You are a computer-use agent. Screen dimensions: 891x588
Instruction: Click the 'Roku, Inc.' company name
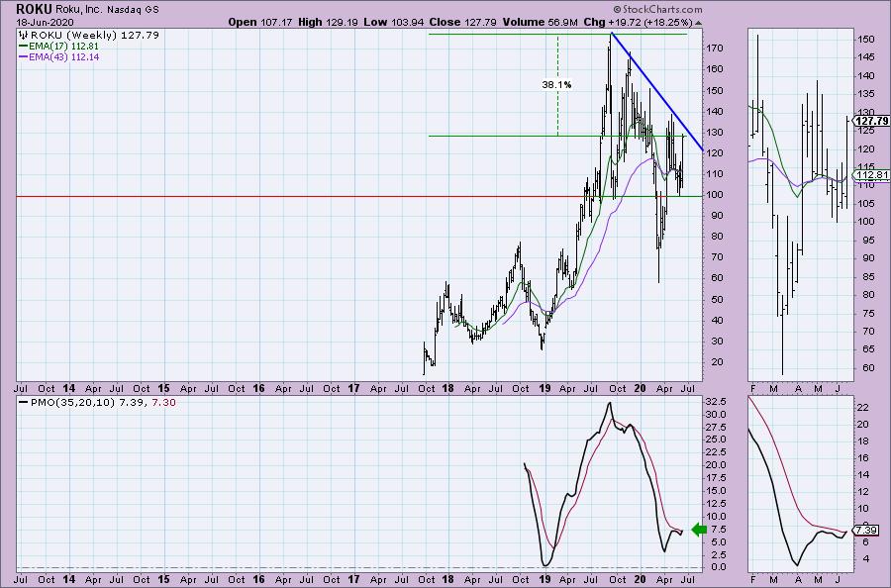pos(79,10)
